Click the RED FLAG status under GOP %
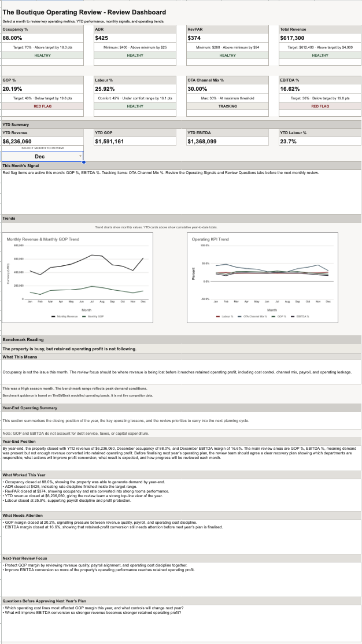Screen dimensions: 362x644 coord(43,106)
